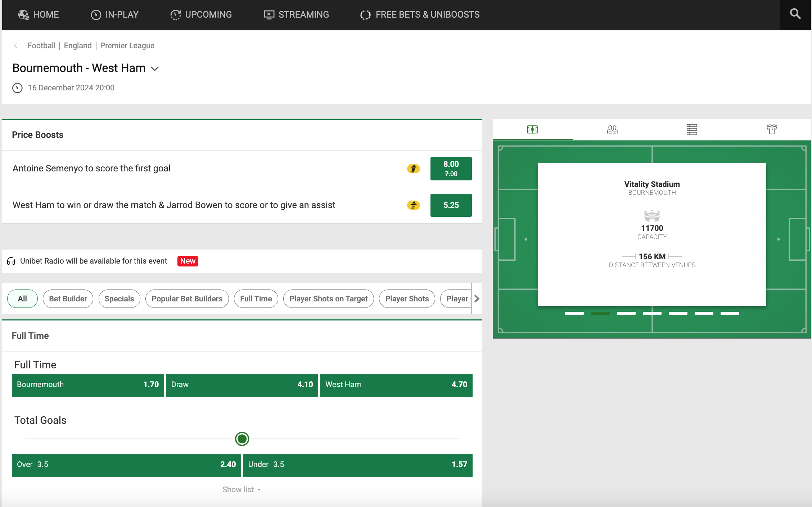Click the Home globe icon
This screenshot has width=812, height=507.
coord(24,15)
